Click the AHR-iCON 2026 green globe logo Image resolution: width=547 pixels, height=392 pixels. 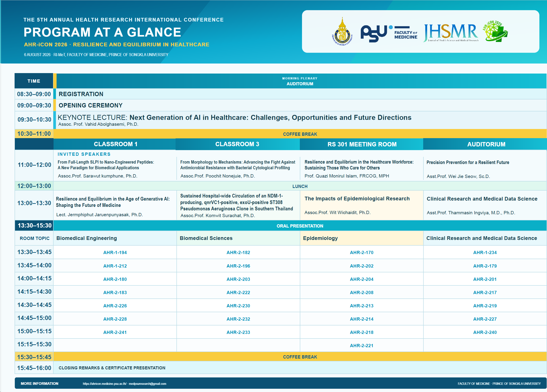pos(495,31)
